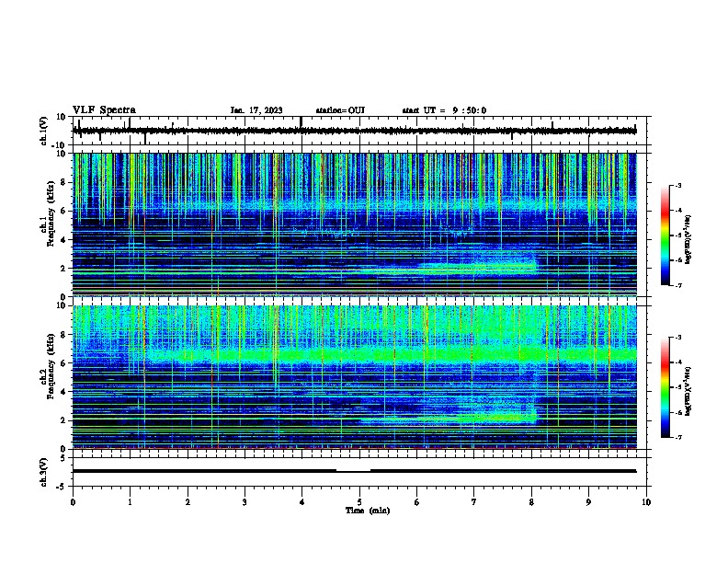Click the "-7" label on ch.1 color bar

tap(678, 285)
